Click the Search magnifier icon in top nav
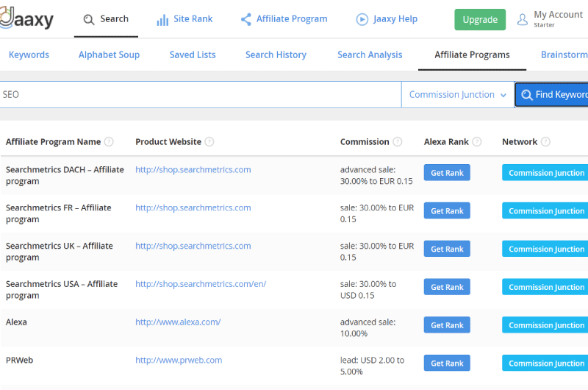588x390 pixels. click(89, 20)
